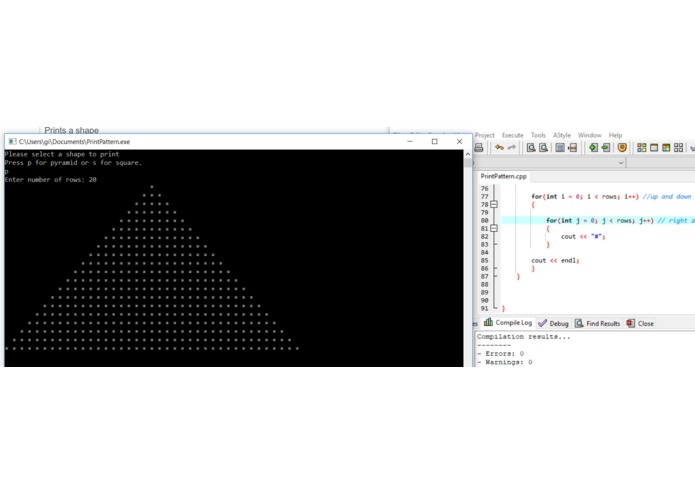This screenshot has height=494, width=695.
Task: Click the console title PrintPattern.exe
Action: (74, 142)
